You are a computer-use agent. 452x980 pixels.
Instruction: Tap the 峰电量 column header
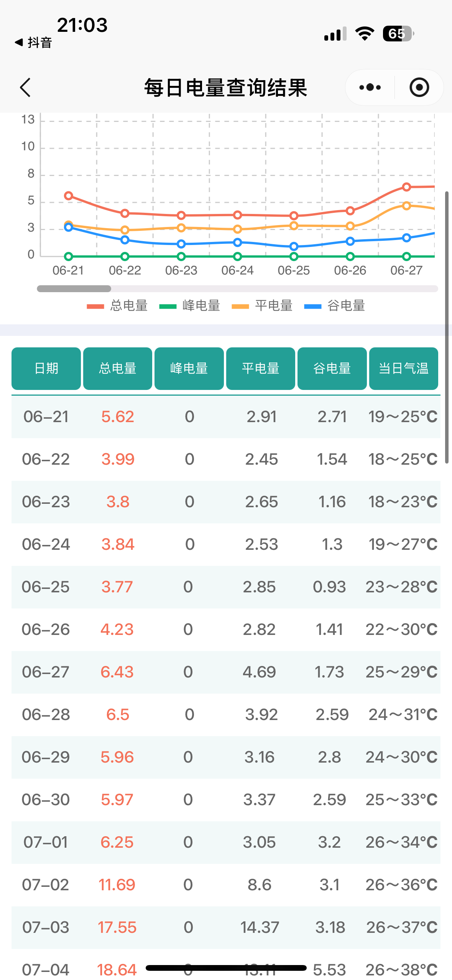pos(189,368)
